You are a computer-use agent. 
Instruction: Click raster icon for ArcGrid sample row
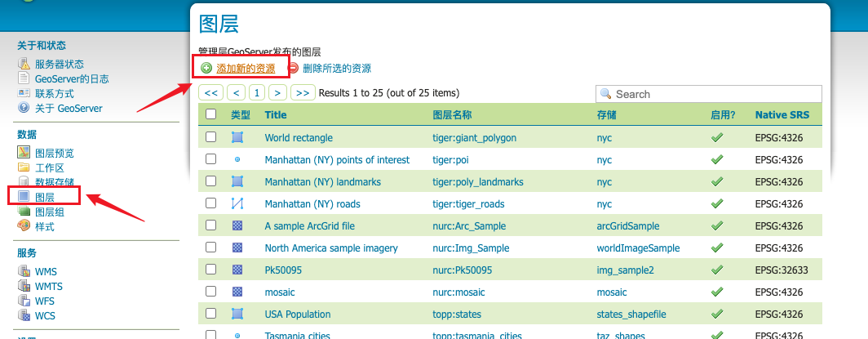point(237,225)
